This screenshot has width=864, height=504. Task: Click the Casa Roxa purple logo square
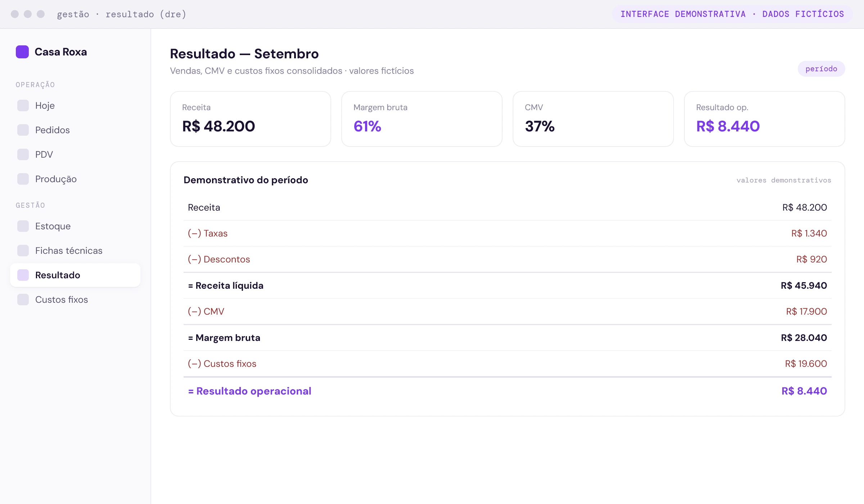coord(22,52)
